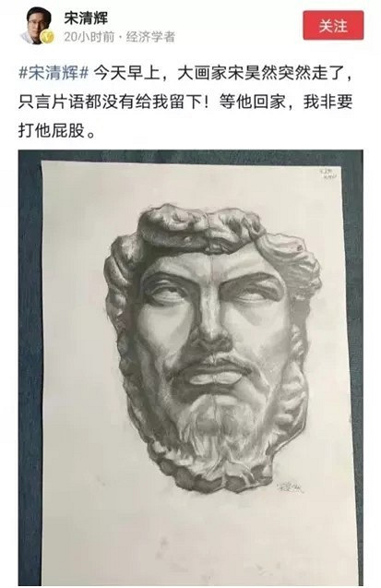This screenshot has width=381, height=588.
Task: Click the artist signature near the sketch's beard
Action: (289, 487)
